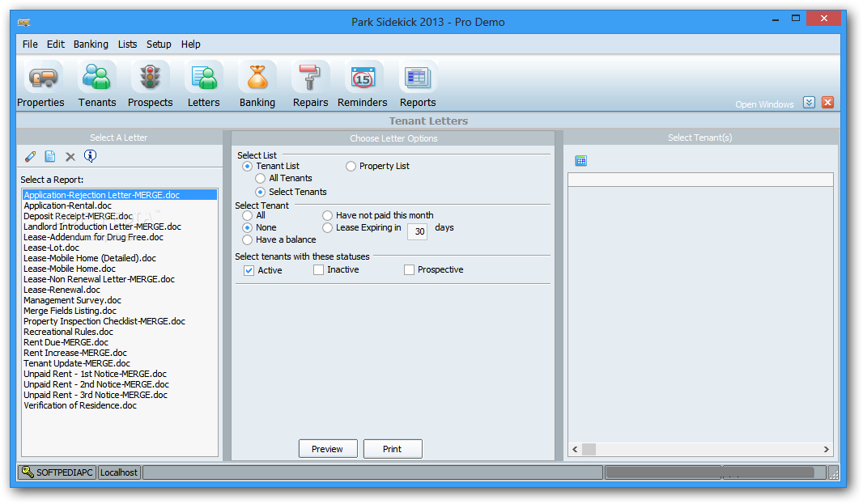Select Deposit Receipt-MERGE.doc
This screenshot has height=504, width=863.
[x=79, y=216]
